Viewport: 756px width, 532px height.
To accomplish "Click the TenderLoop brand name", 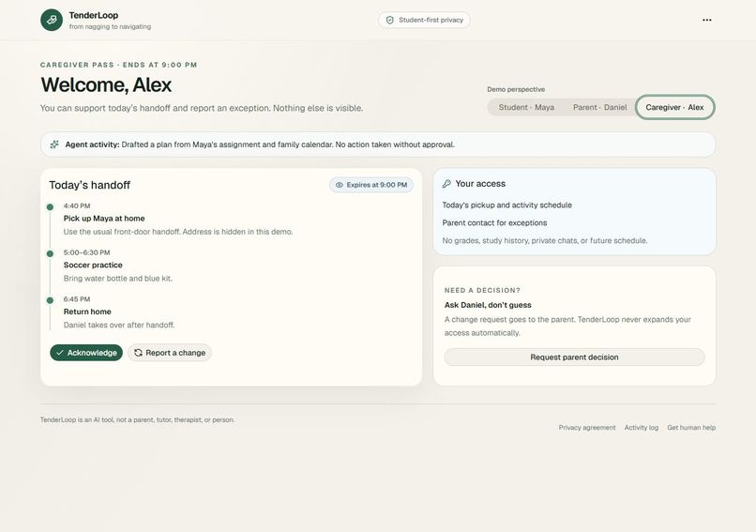I will 94,15.
